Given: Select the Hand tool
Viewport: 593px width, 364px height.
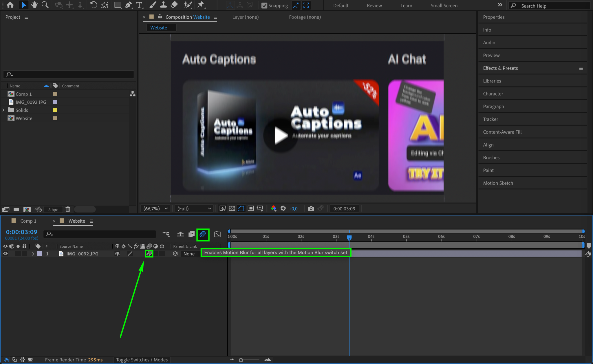Looking at the screenshot, I should [x=34, y=5].
